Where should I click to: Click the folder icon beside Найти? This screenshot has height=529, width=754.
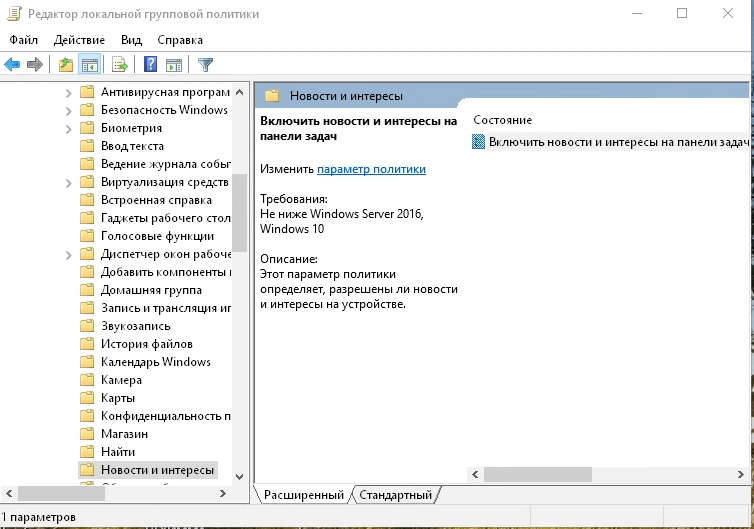[87, 452]
